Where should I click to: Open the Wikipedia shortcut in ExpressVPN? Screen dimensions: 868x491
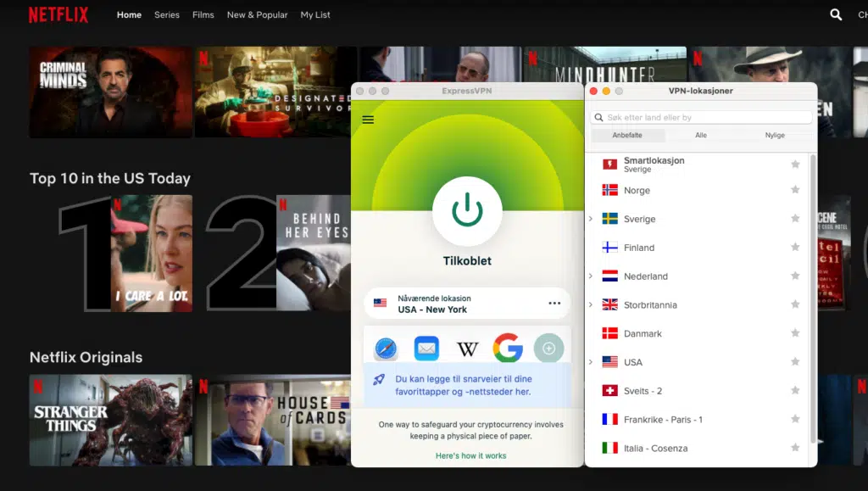pos(467,349)
